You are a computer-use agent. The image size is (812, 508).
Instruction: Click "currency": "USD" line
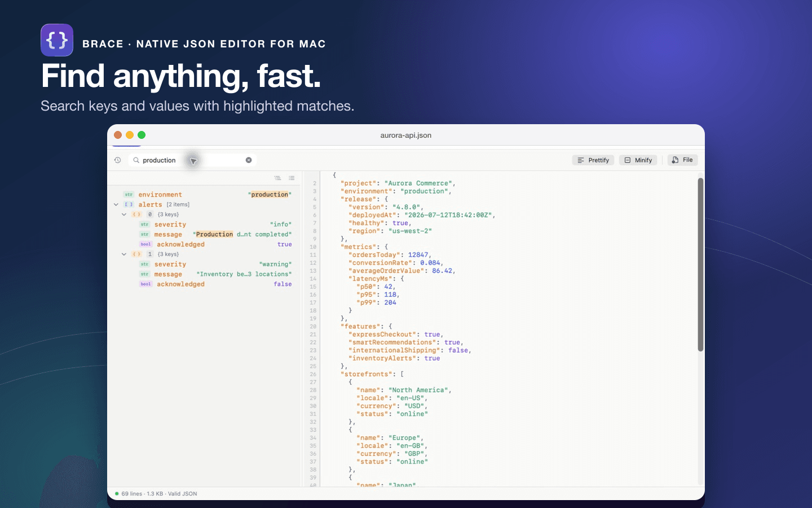(x=392, y=406)
